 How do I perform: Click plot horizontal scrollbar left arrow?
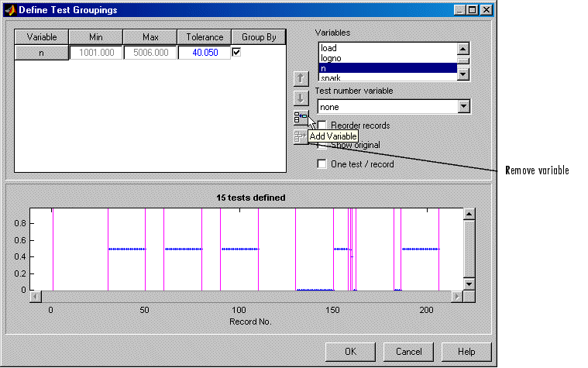(36, 297)
